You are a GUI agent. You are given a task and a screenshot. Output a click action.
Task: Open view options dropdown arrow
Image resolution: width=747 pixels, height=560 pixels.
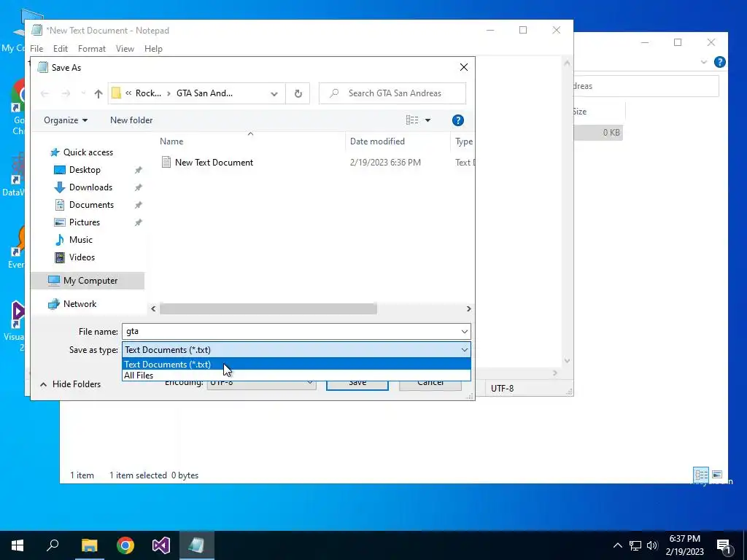coord(427,120)
